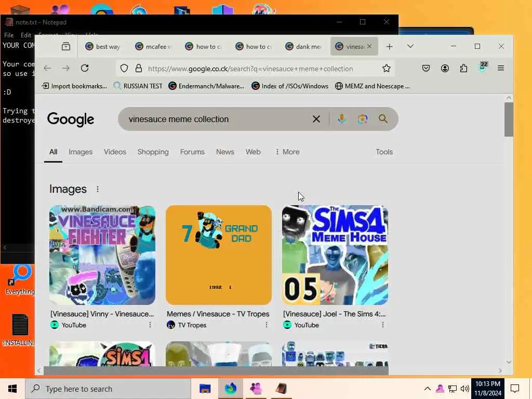Close the vinesauce tab
This screenshot has height=399, width=532.
pos(369,46)
